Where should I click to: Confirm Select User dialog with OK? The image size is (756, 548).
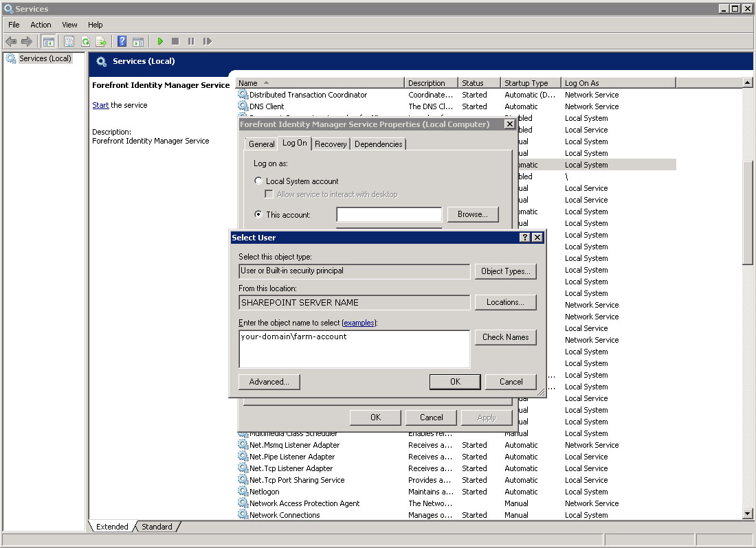(455, 382)
